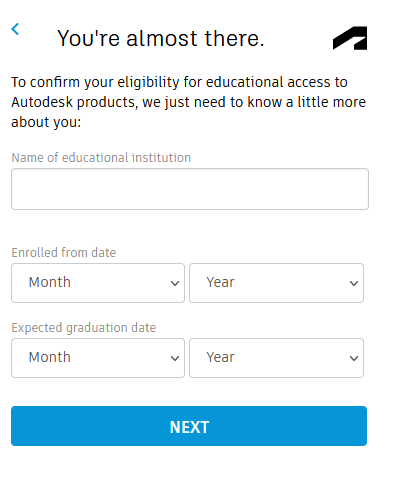
Task: Open the Expected graduation date Month dropdown
Action: [98, 358]
